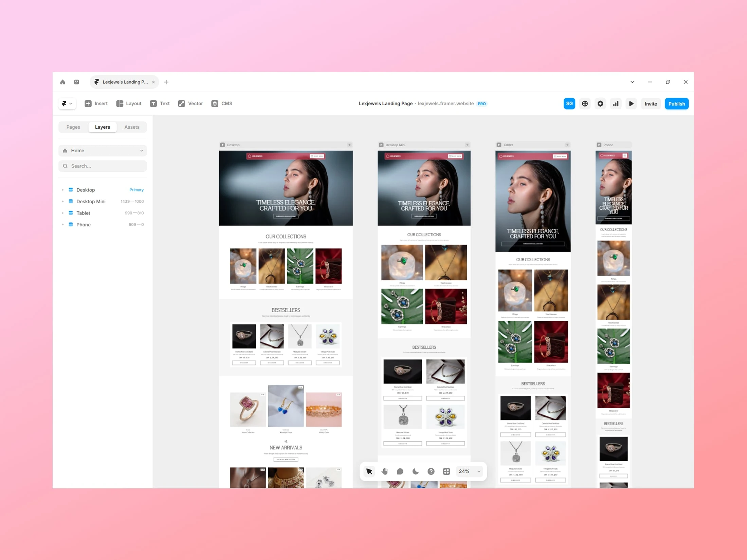Open the plugins hexagon icon
The image size is (747, 560).
[600, 104]
